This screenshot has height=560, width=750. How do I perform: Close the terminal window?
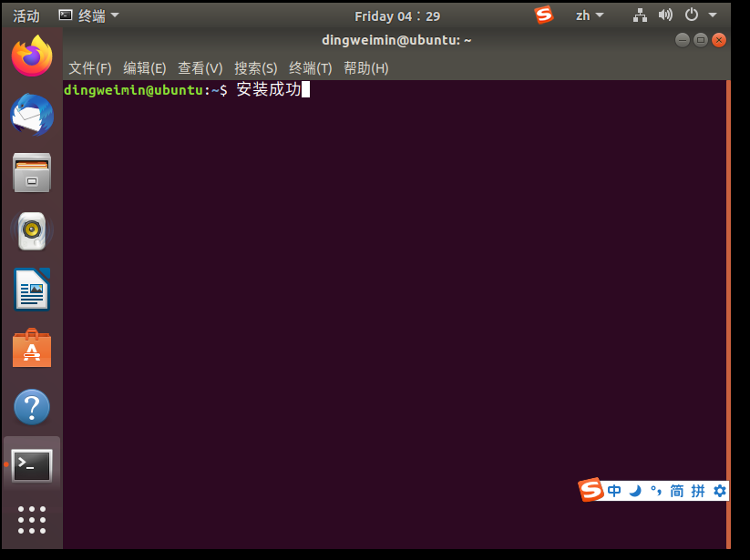point(719,40)
